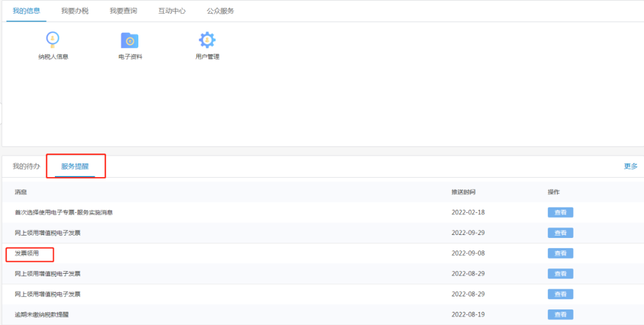Click 查看 for 逾期未缴纳税款提醒 row

pos(560,315)
